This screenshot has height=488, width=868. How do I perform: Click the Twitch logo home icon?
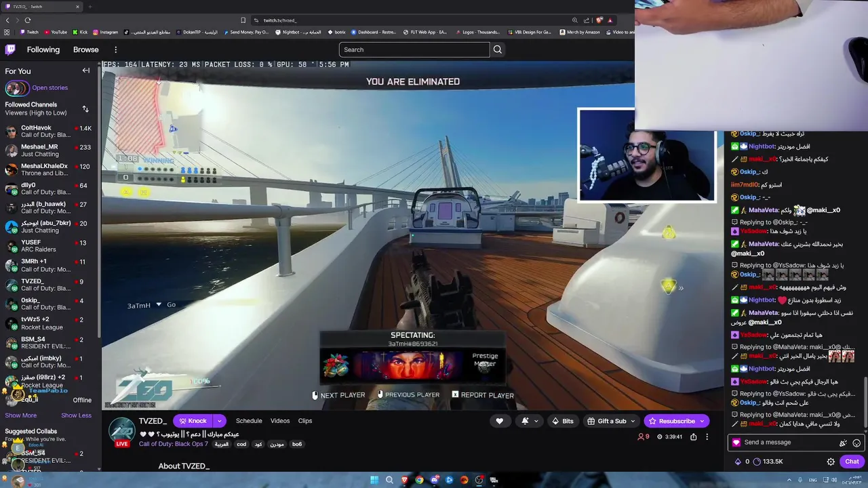tap(10, 49)
